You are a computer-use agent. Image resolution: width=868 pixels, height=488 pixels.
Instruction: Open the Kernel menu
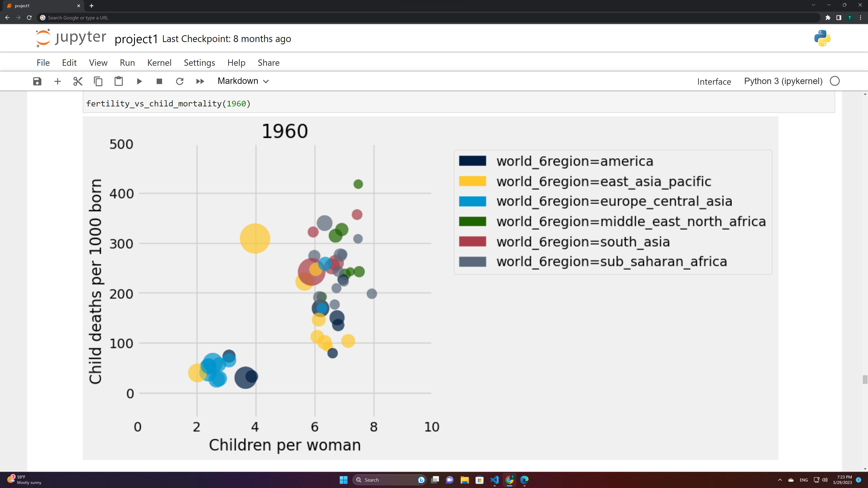(159, 63)
